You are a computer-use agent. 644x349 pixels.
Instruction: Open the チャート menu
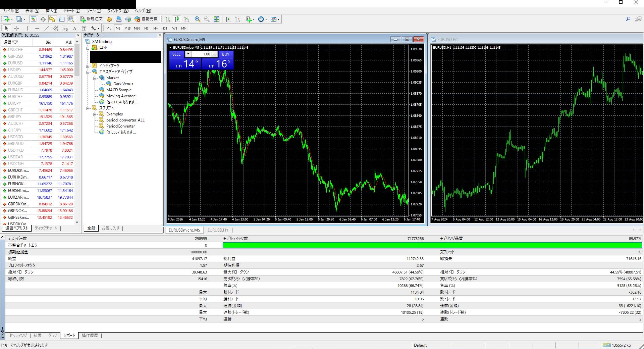click(72, 11)
